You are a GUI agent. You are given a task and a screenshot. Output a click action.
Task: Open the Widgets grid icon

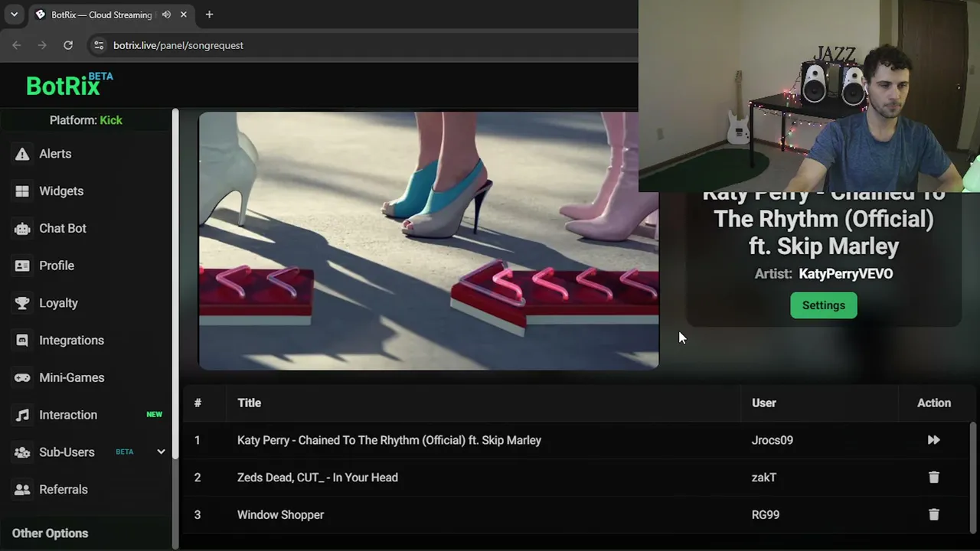click(x=22, y=191)
